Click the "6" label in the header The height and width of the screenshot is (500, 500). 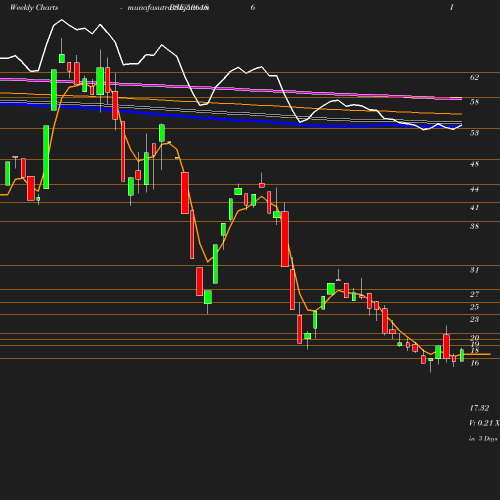pos(253,7)
